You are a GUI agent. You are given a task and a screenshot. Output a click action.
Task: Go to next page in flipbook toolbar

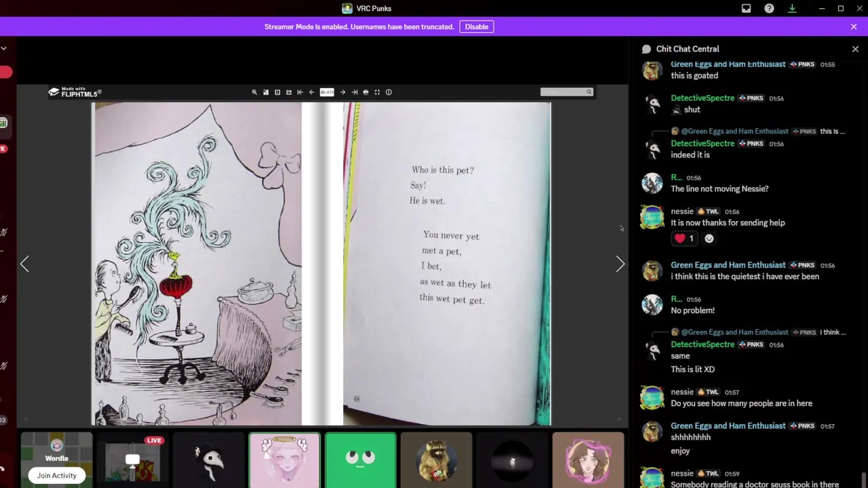point(342,92)
